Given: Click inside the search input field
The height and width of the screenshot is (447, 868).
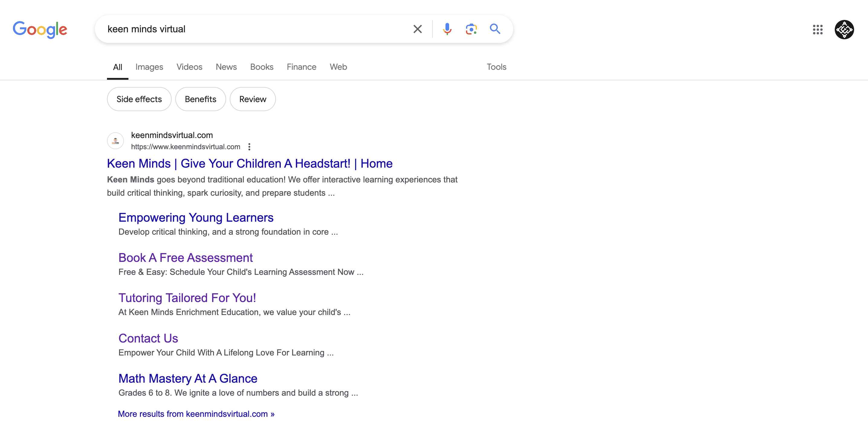Looking at the screenshot, I should pyautogui.click(x=256, y=29).
